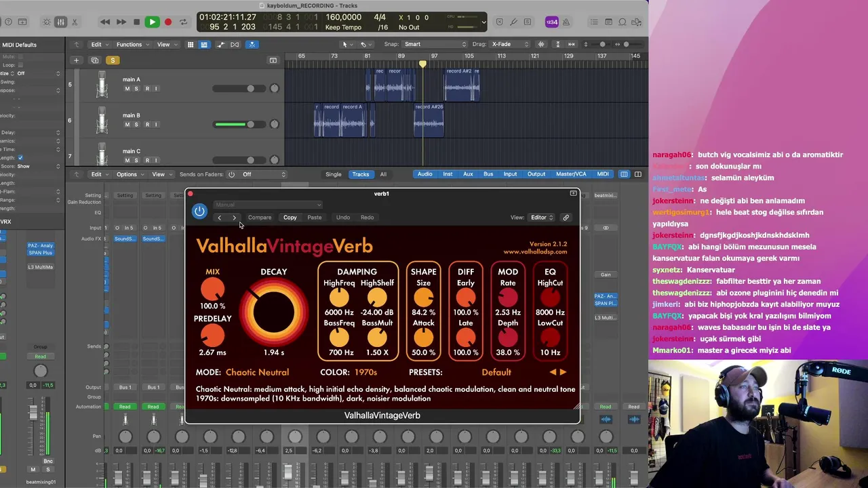Viewport: 868px width, 488px height.
Task: Click the main B track volume slider
Action: click(240, 124)
